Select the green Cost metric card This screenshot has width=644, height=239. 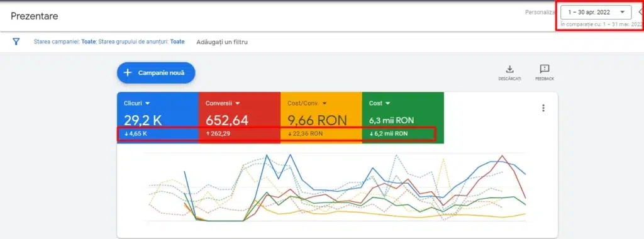pyautogui.click(x=403, y=118)
